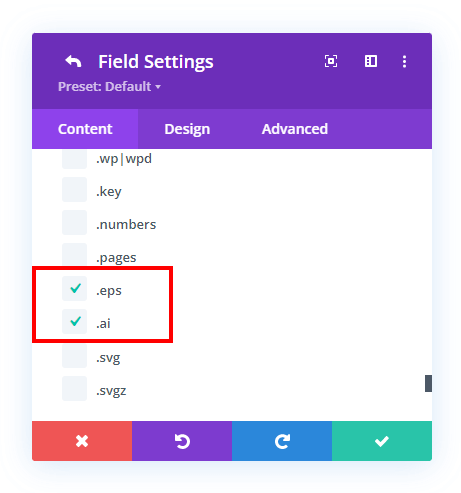The height and width of the screenshot is (493, 461).
Task: Toggle the sidebar snap layout icon
Action: [x=371, y=61]
